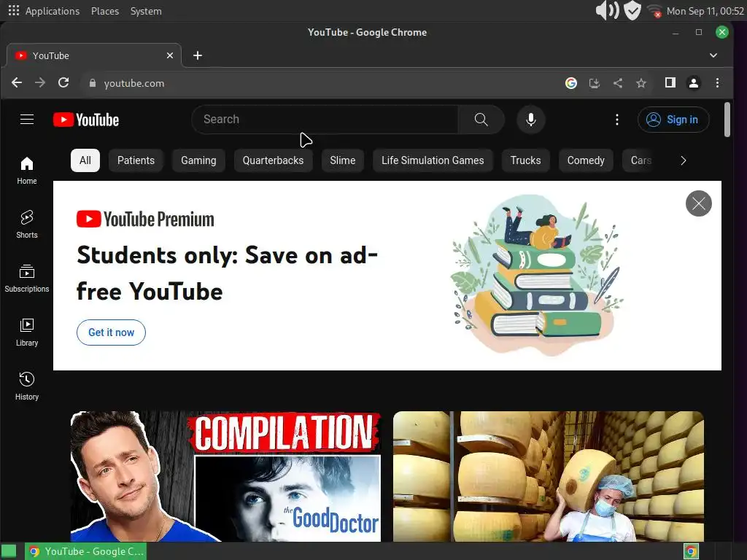
Task: Switch to the YouTube browser tab
Action: [94, 55]
